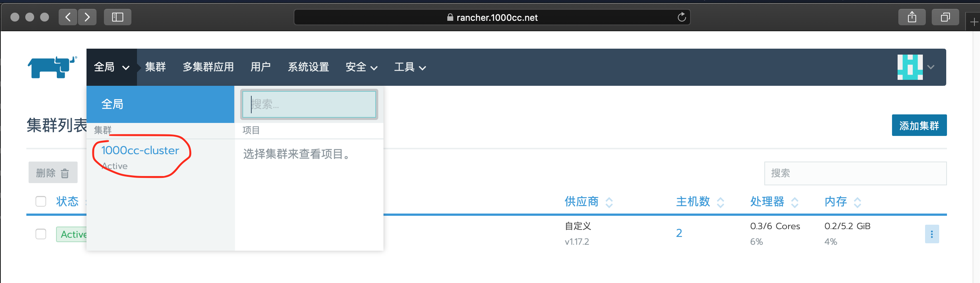Click host count link 2
This screenshot has width=980, height=283.
[x=679, y=233]
